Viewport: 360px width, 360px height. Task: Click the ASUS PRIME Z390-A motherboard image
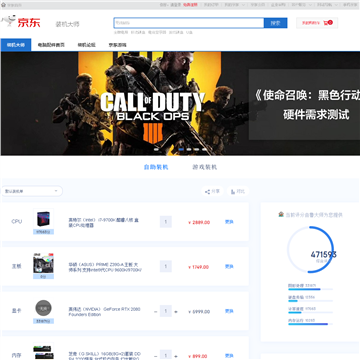click(43, 263)
